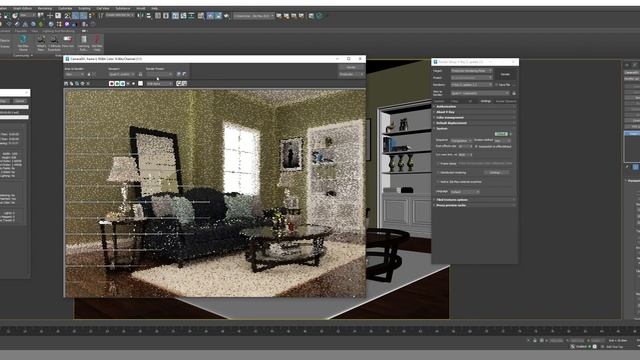Open Environment and Effects icon in frame window
640x360 pixels.
click(184, 74)
